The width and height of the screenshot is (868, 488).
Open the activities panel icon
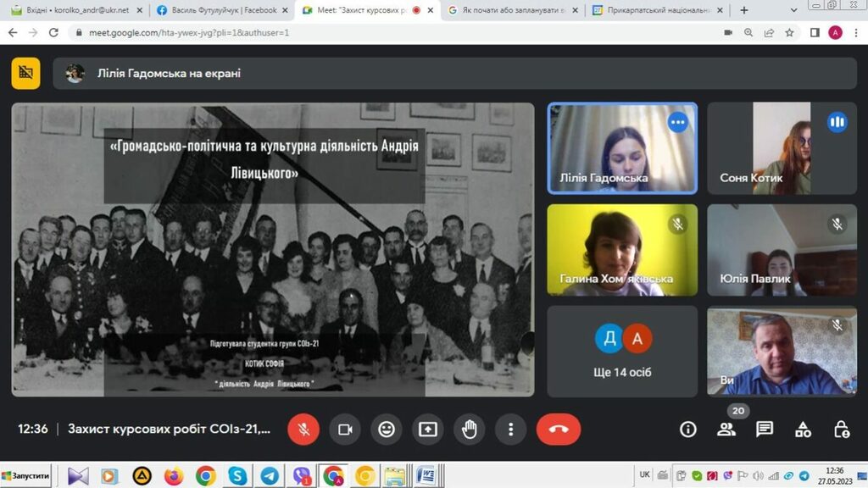click(x=803, y=430)
